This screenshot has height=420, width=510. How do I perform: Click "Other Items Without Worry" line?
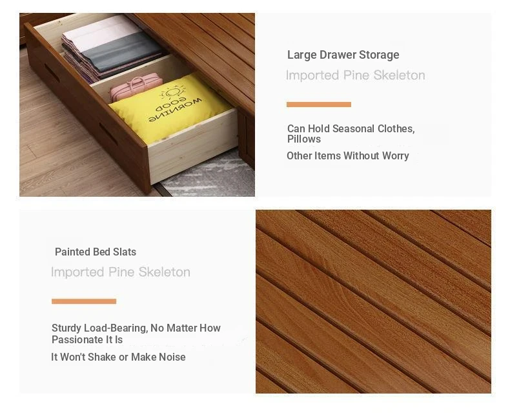pos(348,155)
